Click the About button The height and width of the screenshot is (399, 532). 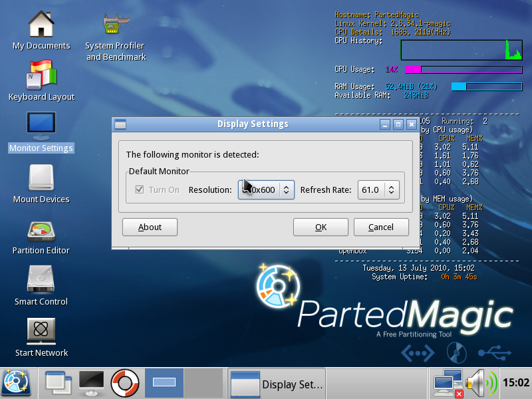coord(150,227)
